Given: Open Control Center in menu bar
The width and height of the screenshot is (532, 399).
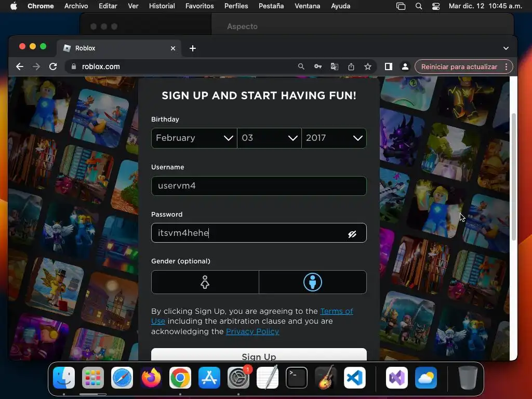Looking at the screenshot, I should [x=436, y=6].
